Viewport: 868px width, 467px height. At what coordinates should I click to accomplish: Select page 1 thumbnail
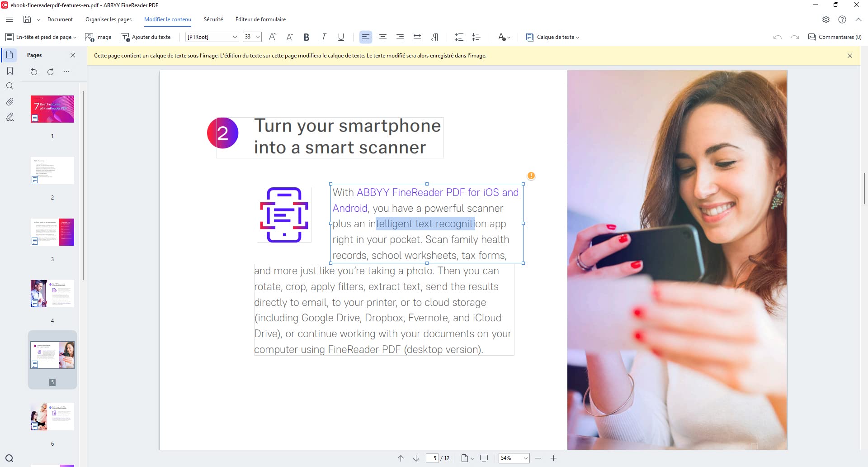click(x=52, y=109)
